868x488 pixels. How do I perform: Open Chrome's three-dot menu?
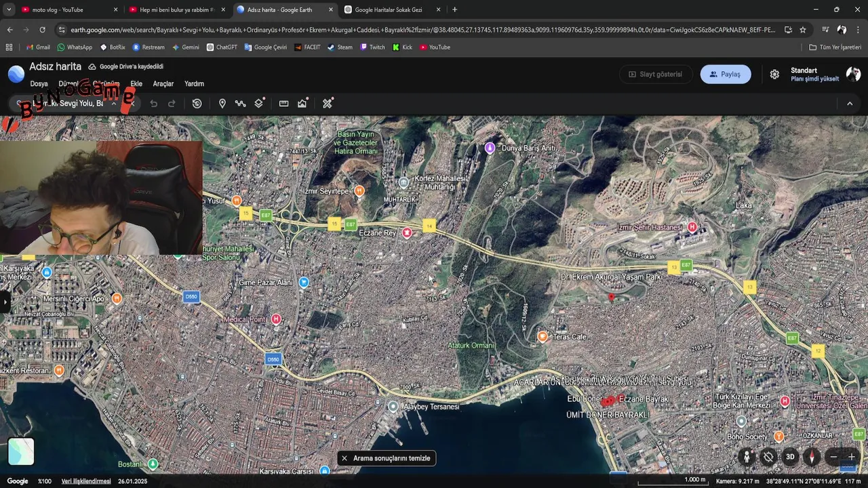coord(858,30)
